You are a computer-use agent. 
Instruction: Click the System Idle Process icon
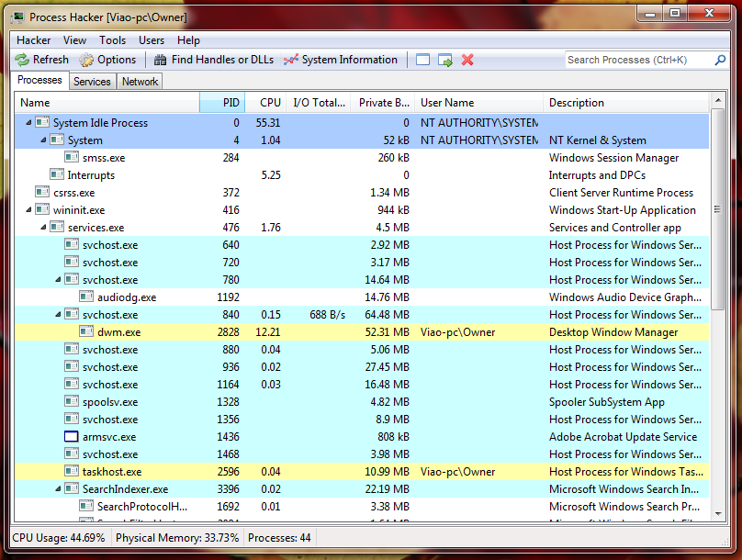point(42,122)
